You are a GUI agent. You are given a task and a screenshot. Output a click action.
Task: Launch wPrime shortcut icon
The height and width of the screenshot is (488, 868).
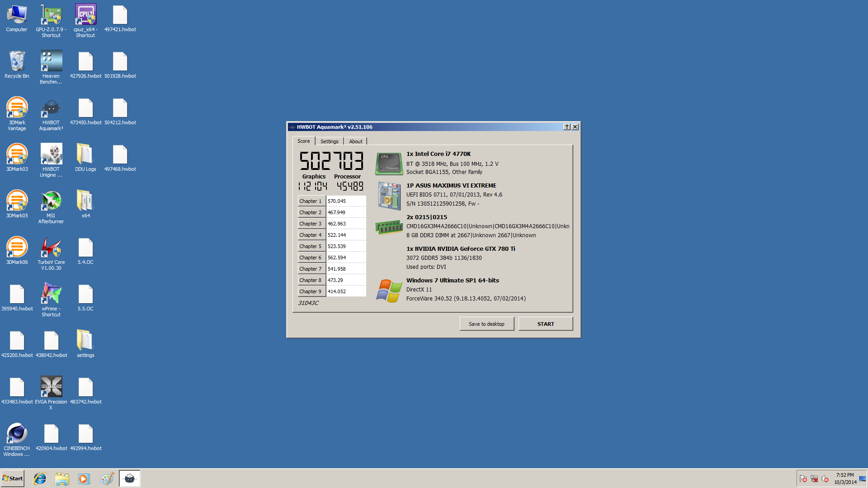tap(51, 300)
